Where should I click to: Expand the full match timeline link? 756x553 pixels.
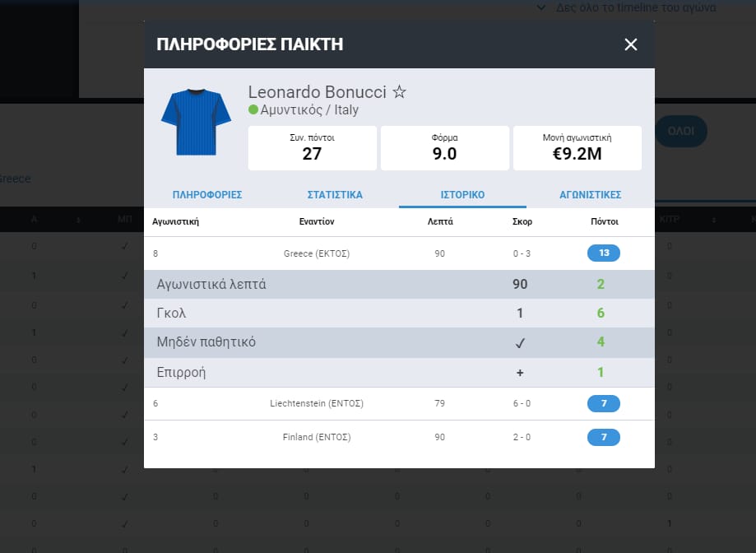click(x=626, y=7)
